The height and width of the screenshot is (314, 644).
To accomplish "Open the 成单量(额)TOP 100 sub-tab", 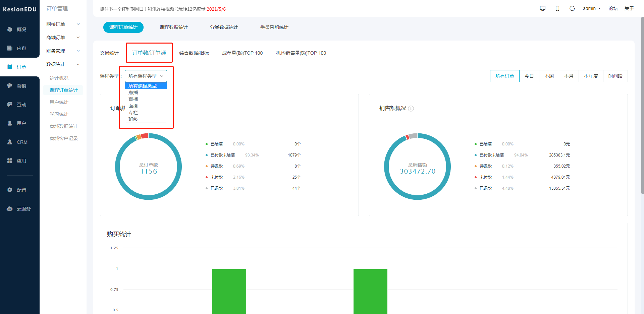I will coord(243,53).
